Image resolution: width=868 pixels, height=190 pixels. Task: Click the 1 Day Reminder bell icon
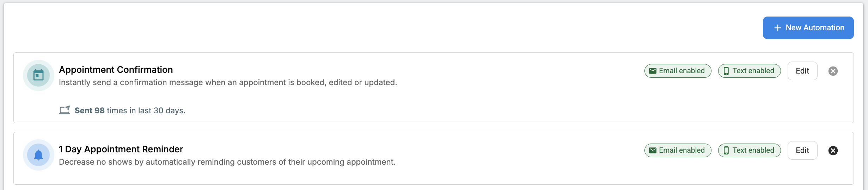[x=38, y=155]
